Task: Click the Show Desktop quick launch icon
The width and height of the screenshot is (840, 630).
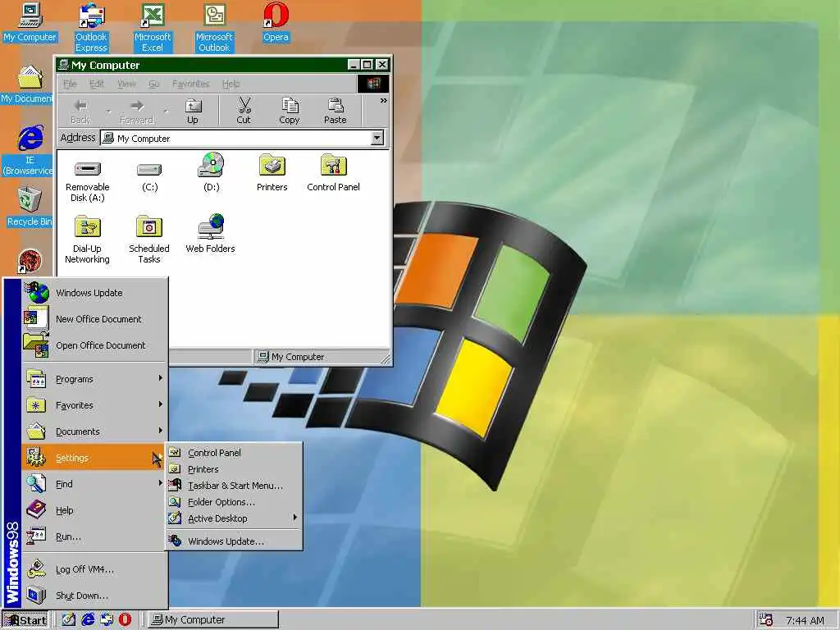Action: [69, 620]
